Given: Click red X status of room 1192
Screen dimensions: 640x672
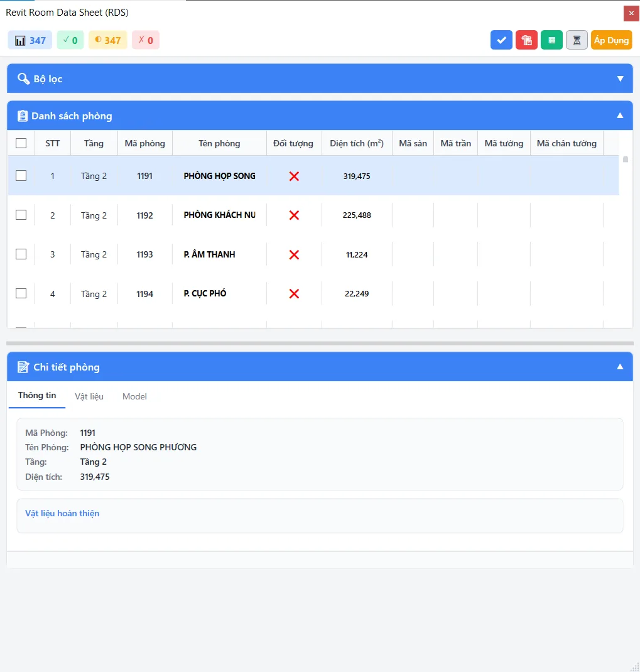Looking at the screenshot, I should pyautogui.click(x=294, y=215).
